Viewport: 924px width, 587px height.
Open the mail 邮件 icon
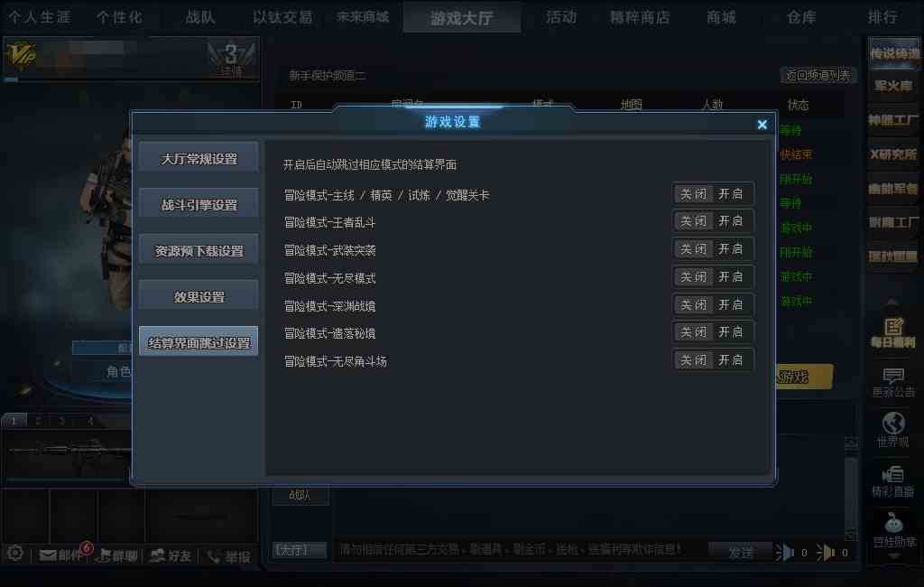coord(60,554)
